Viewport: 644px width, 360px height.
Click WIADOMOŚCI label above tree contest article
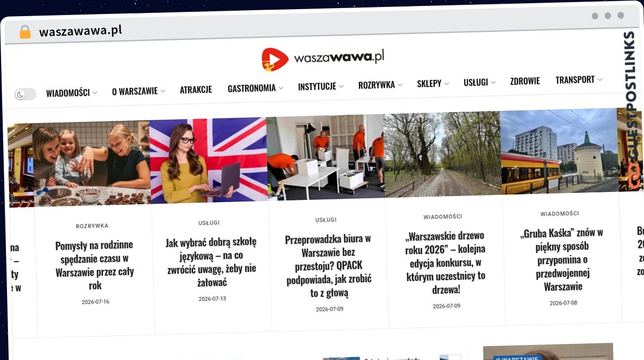[443, 217]
